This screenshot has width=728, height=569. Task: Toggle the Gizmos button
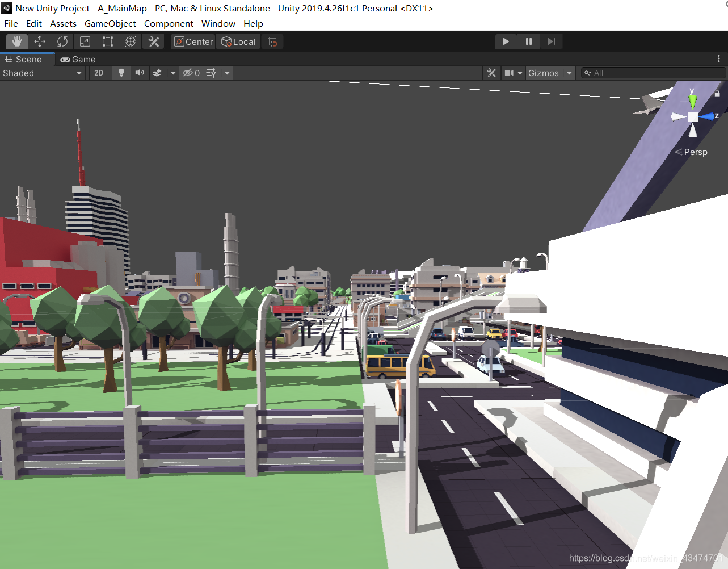(544, 73)
